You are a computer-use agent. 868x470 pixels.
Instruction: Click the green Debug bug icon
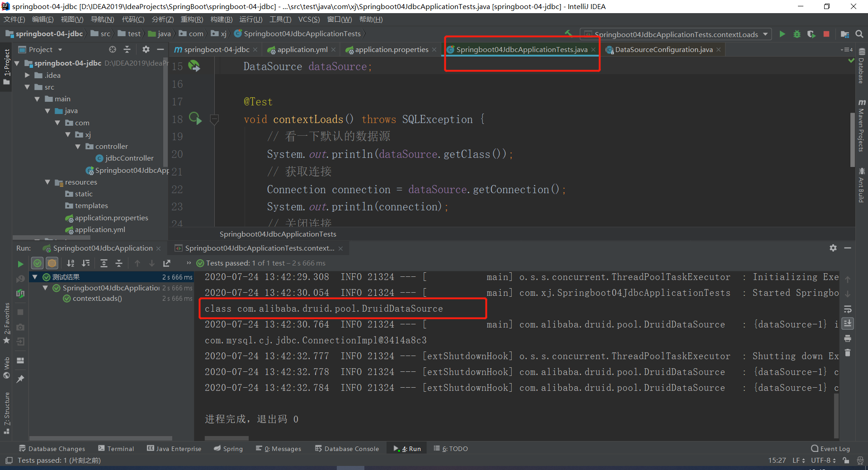click(x=797, y=34)
